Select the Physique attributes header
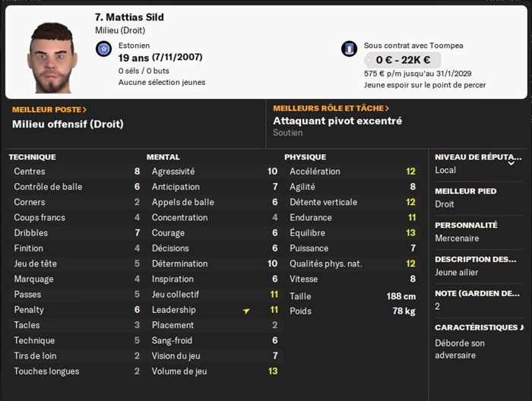Image resolution: width=532 pixels, height=401 pixels. point(305,157)
